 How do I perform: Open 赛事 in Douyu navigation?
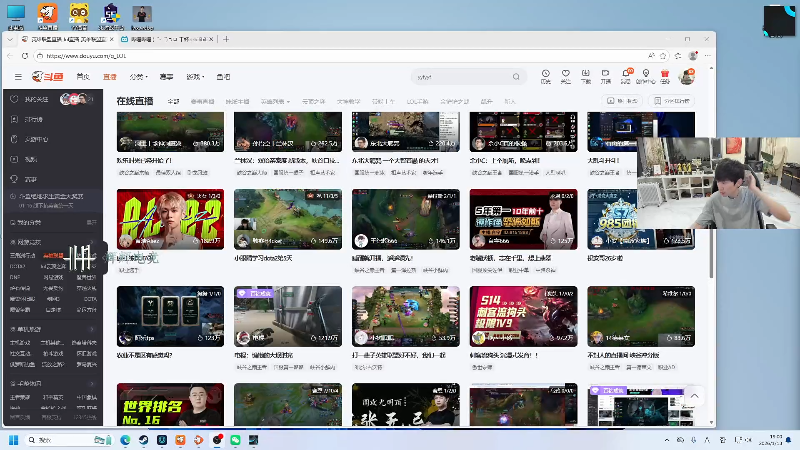click(x=166, y=77)
